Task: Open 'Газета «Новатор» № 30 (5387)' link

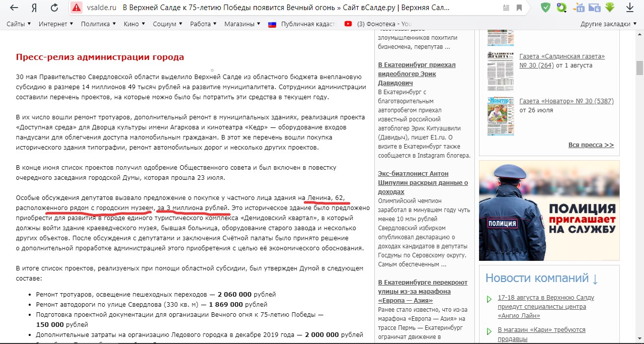Action: click(566, 101)
